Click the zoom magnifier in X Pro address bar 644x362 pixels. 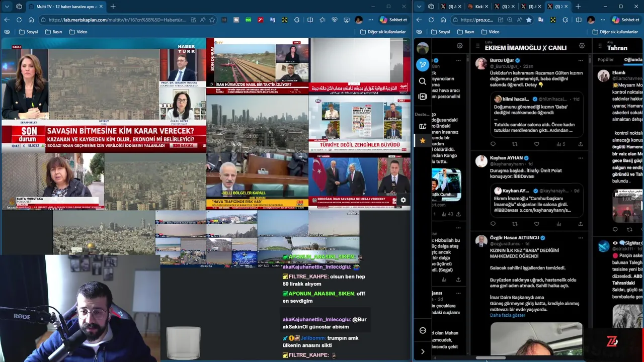(x=510, y=20)
